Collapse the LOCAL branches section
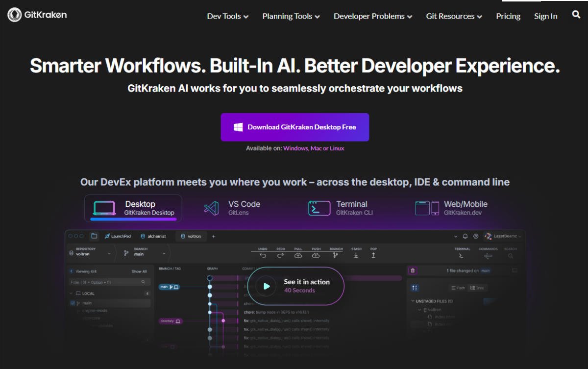The height and width of the screenshot is (369, 588). (72, 294)
